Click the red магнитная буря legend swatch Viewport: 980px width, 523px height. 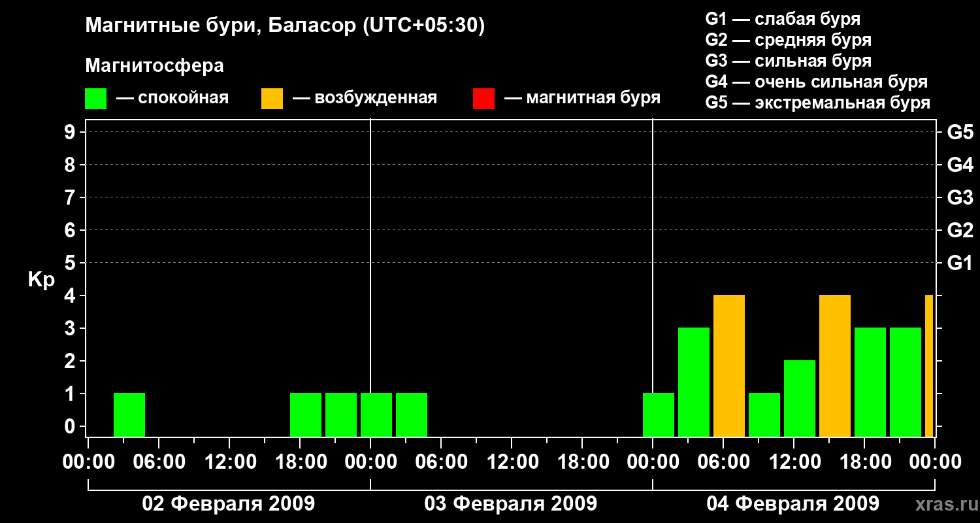coord(483,99)
